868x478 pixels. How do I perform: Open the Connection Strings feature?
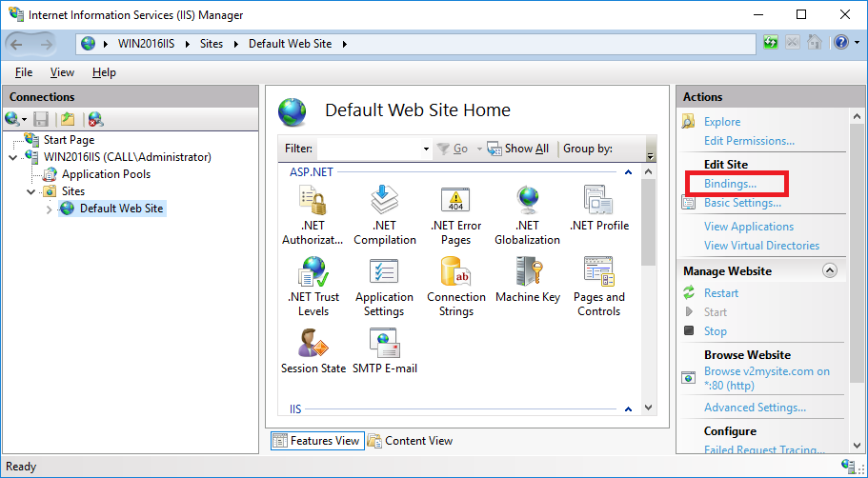[x=456, y=286]
